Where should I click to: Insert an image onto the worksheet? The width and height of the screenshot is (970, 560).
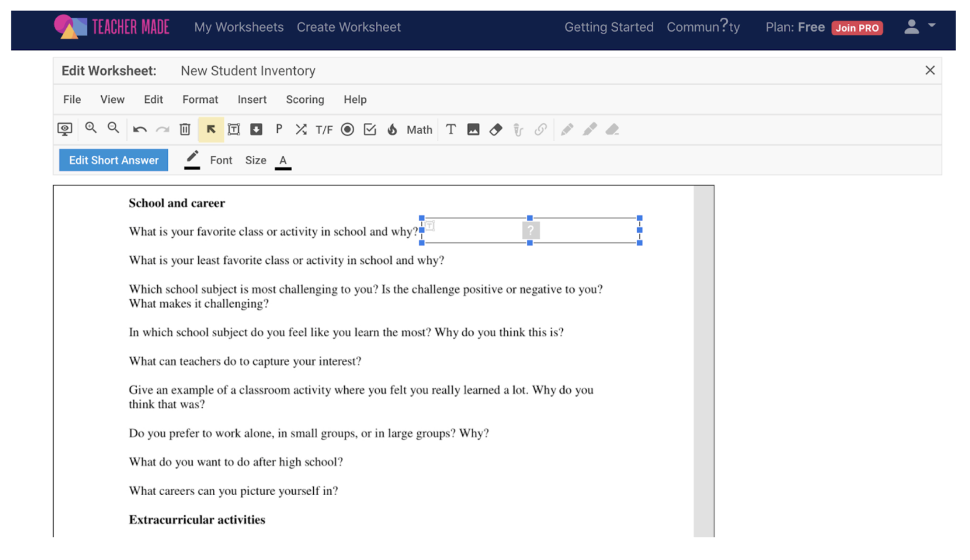coord(473,129)
